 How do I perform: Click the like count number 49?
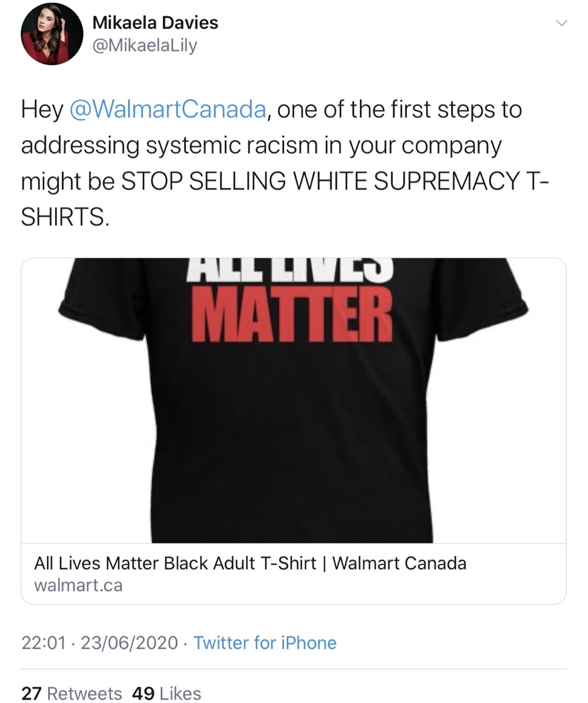143,693
